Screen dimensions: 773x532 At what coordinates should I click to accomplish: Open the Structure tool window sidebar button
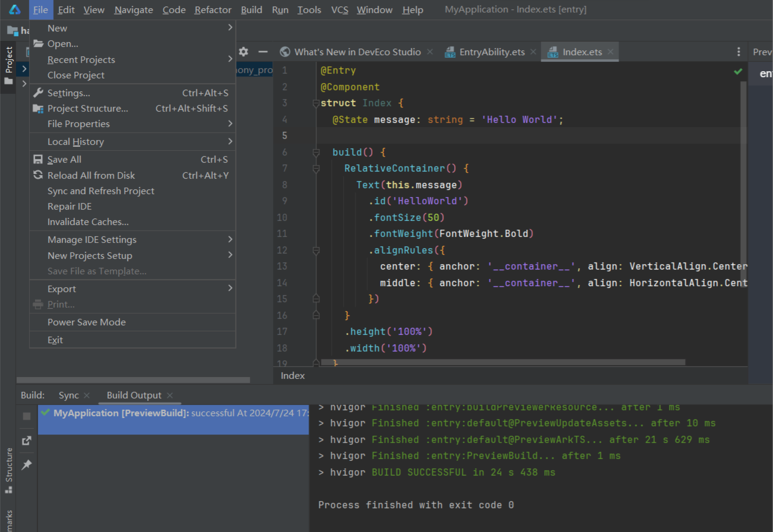(x=9, y=470)
